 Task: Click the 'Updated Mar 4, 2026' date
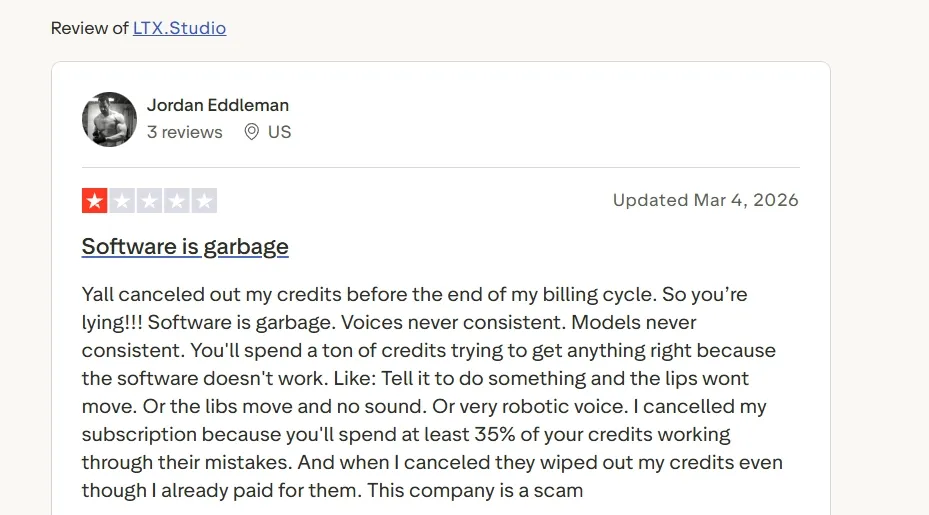coord(706,200)
